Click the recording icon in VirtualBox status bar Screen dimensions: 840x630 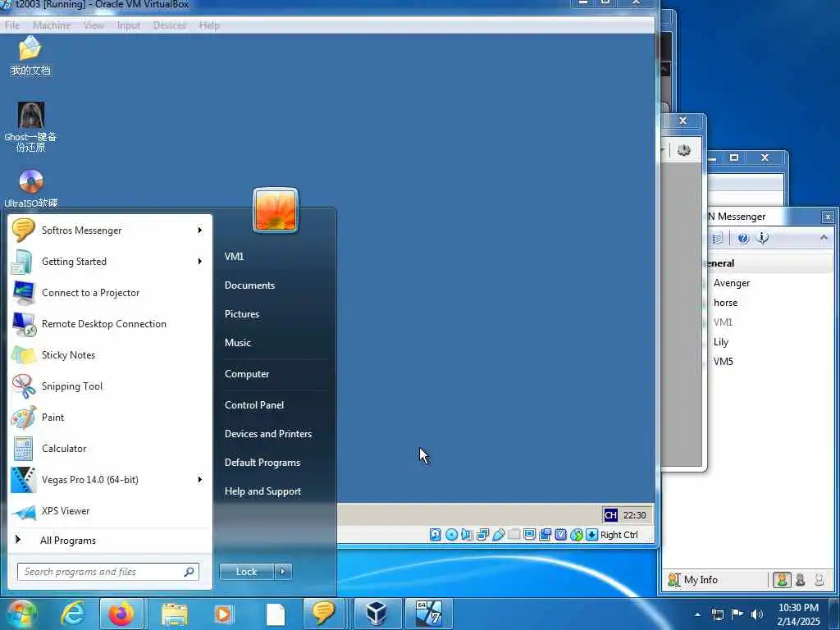(546, 535)
